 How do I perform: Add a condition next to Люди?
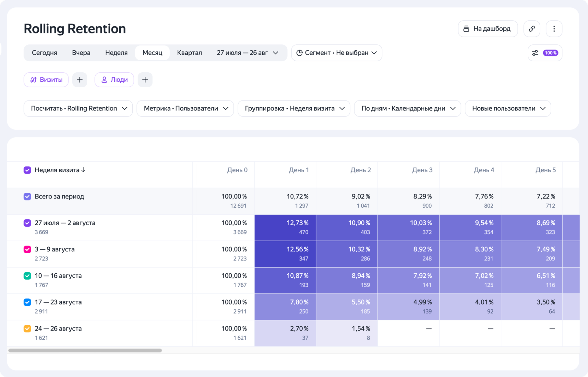click(145, 80)
